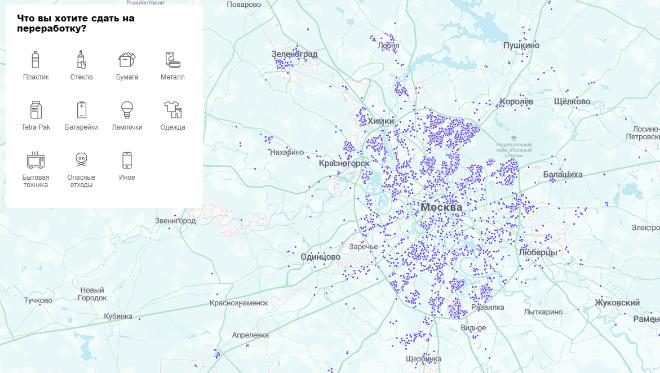The height and width of the screenshot is (373, 660).
Task: Click the Одинцово map label
Action: pyautogui.click(x=320, y=257)
